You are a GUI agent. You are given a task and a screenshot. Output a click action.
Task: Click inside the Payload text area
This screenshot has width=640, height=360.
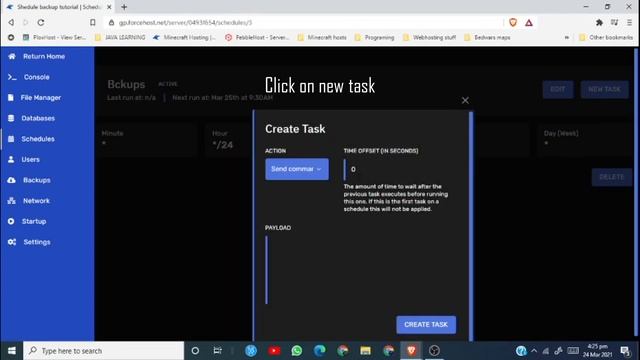click(360, 270)
